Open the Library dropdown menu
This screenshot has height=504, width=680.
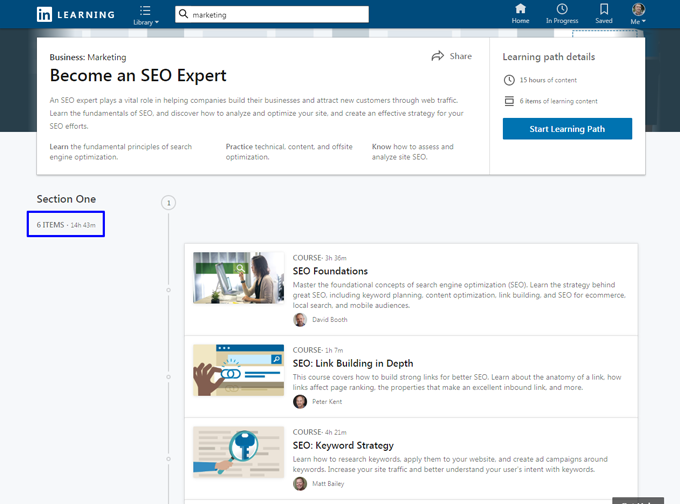(146, 15)
